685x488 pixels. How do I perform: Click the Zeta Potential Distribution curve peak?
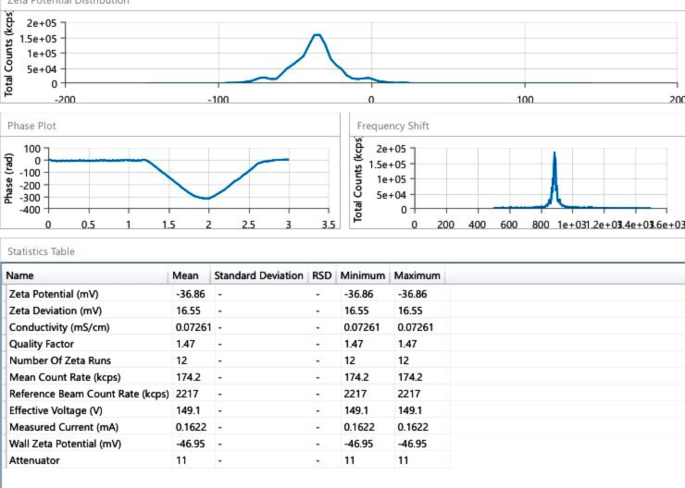click(x=318, y=35)
